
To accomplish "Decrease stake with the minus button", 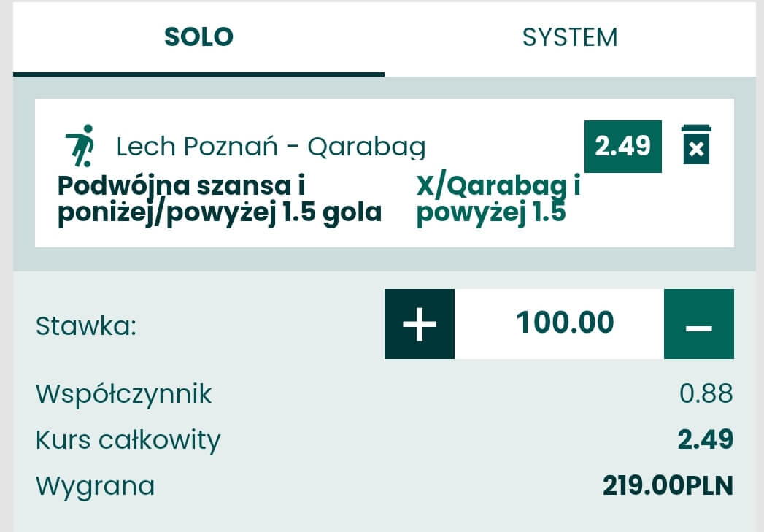I will coord(698,324).
